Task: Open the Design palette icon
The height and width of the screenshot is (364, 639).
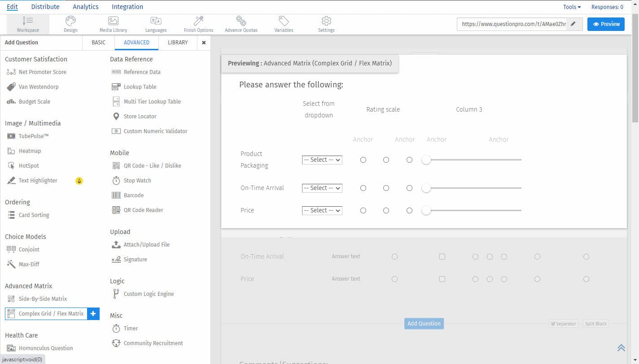Action: pyautogui.click(x=70, y=21)
